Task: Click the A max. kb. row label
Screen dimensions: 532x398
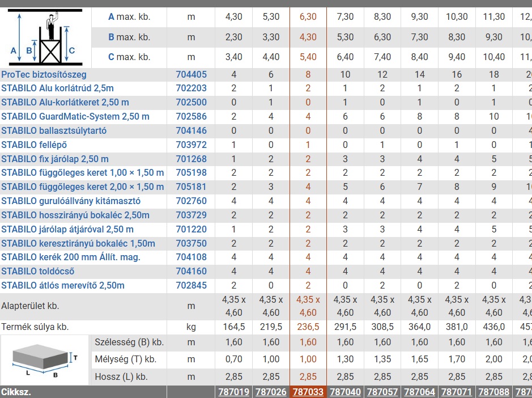Action: pos(129,16)
